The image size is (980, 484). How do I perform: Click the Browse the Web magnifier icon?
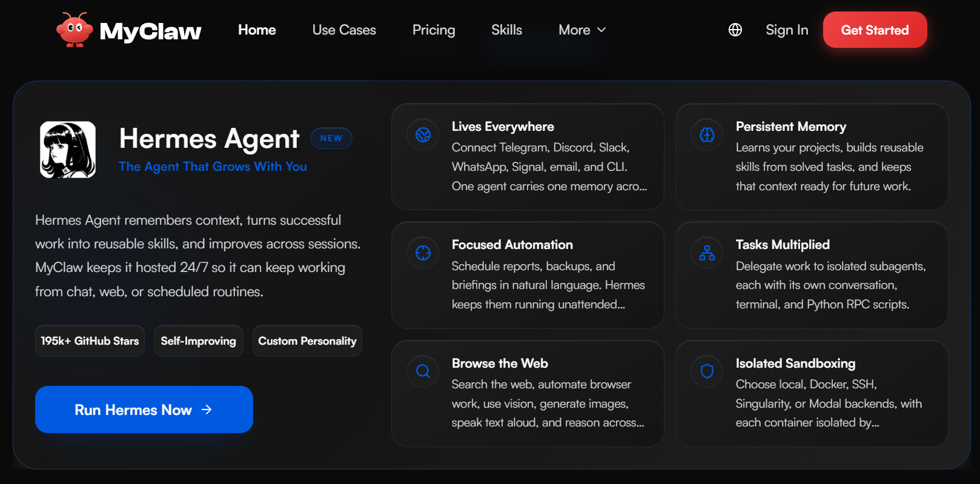tap(423, 371)
